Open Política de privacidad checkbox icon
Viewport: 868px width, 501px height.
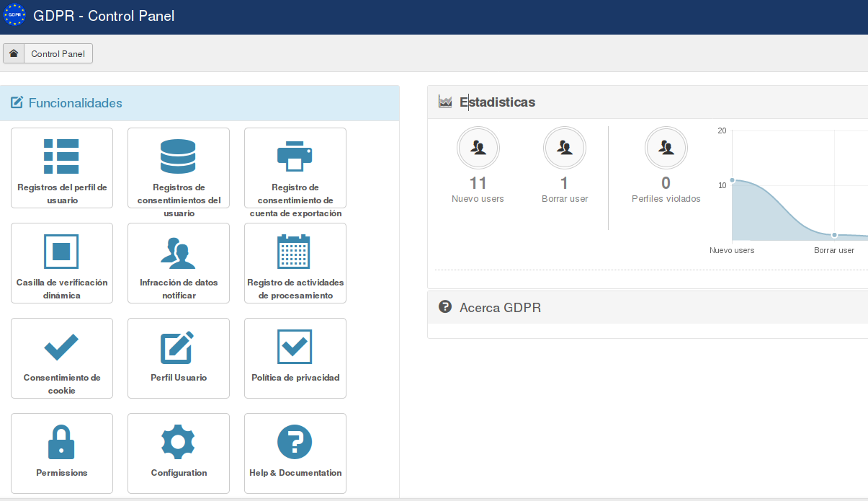[x=295, y=347]
